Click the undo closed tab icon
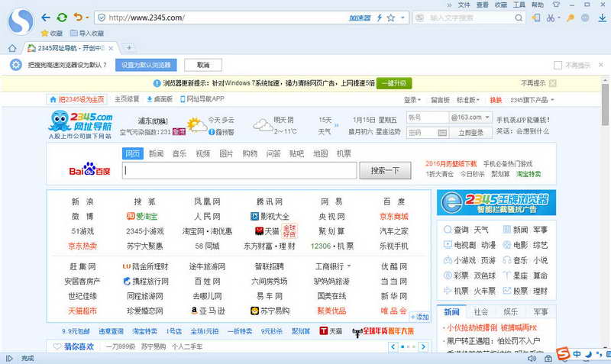 point(77,17)
